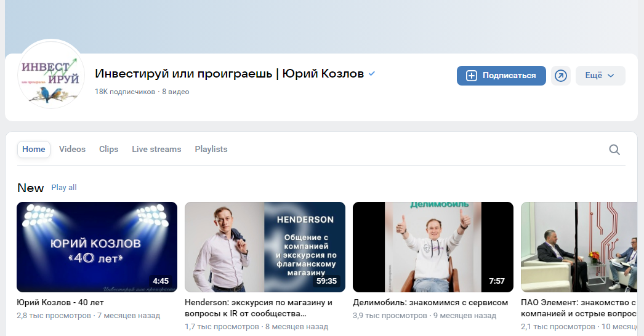
Task: Click 3,9 тыс просмотров · 9 месяцев назад
Action: point(424,316)
